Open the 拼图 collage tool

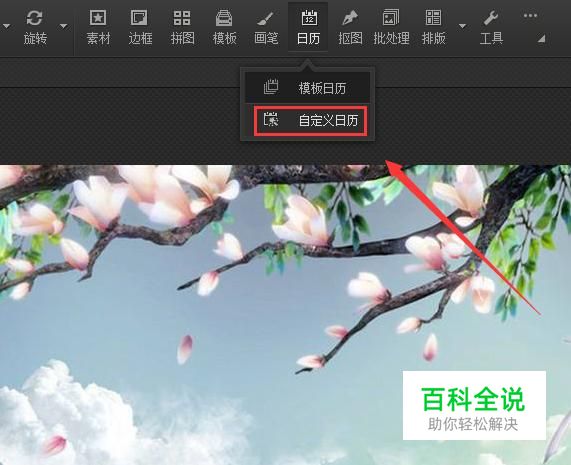point(182,27)
